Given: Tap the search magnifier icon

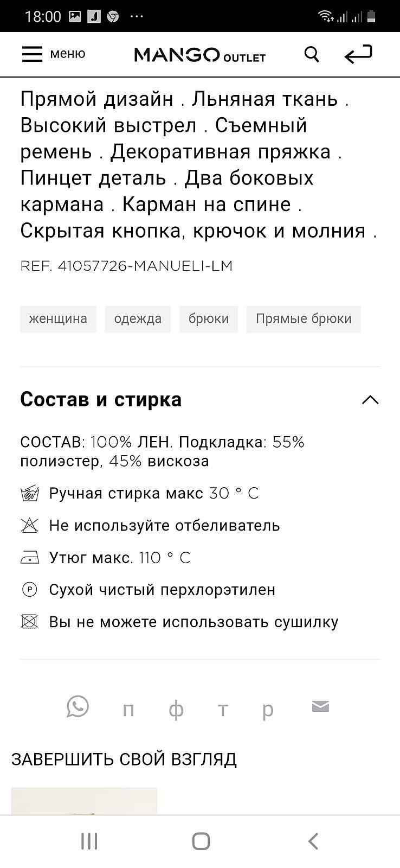Looking at the screenshot, I should 312,54.
